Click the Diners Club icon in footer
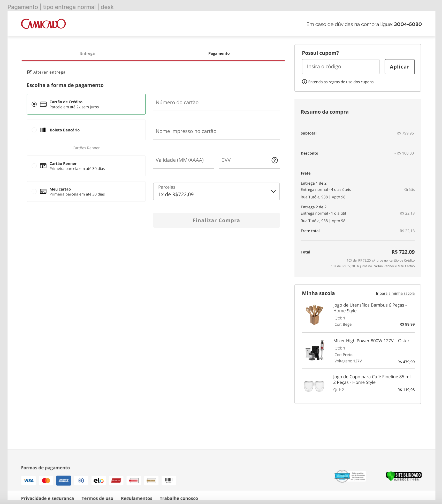 [x=81, y=481]
